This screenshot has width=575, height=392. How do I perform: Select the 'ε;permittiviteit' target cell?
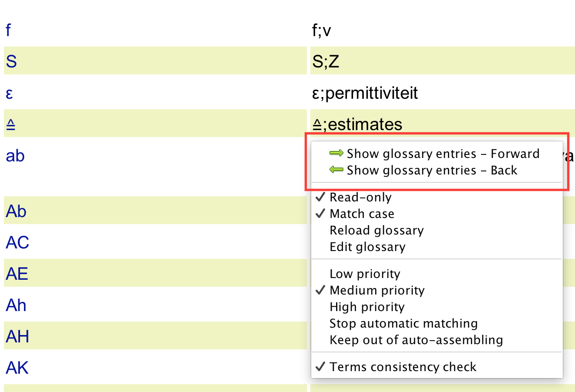[365, 93]
